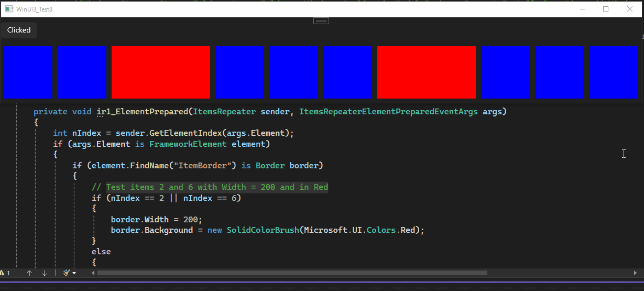Click the 'int nIndex' declaration line
This screenshot has width=644, height=291.
point(173,133)
